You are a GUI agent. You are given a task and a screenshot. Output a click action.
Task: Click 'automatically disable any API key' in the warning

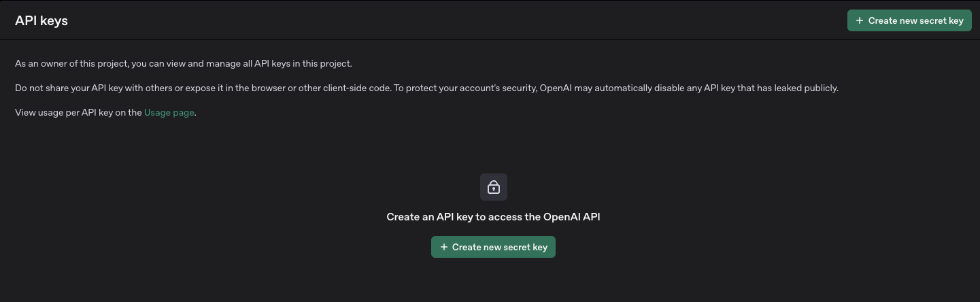point(664,88)
